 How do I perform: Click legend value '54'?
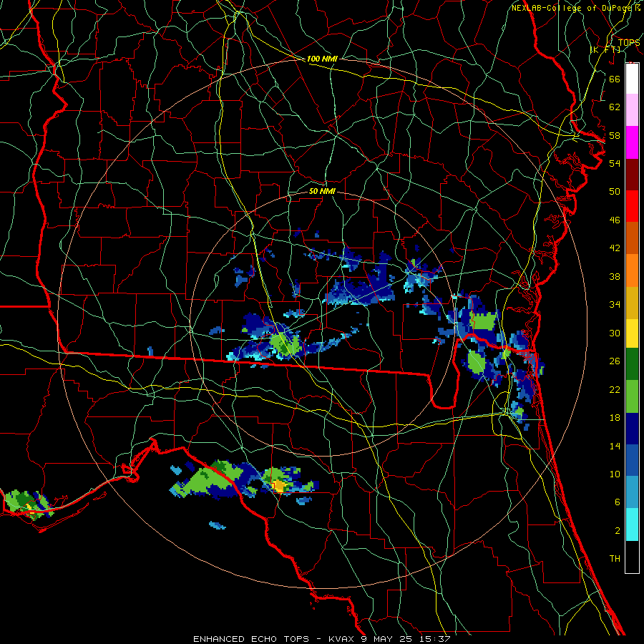tap(615, 163)
